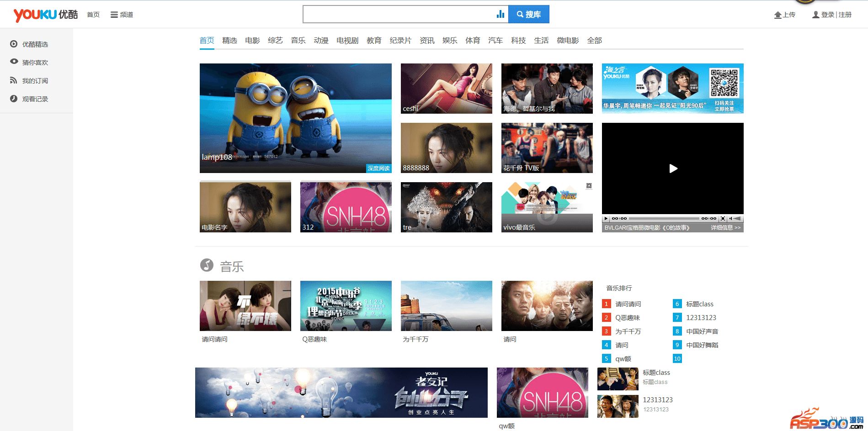Open the 详细信息 >> link under the video

point(725,227)
